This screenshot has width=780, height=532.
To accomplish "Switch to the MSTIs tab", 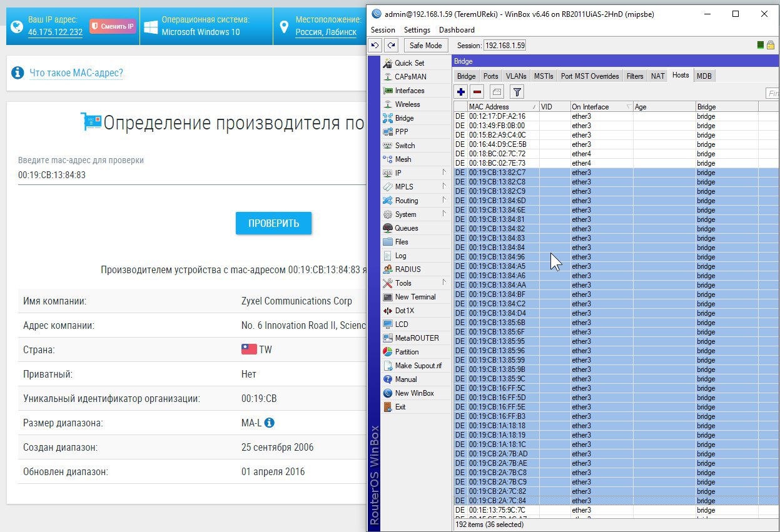I will tap(544, 76).
